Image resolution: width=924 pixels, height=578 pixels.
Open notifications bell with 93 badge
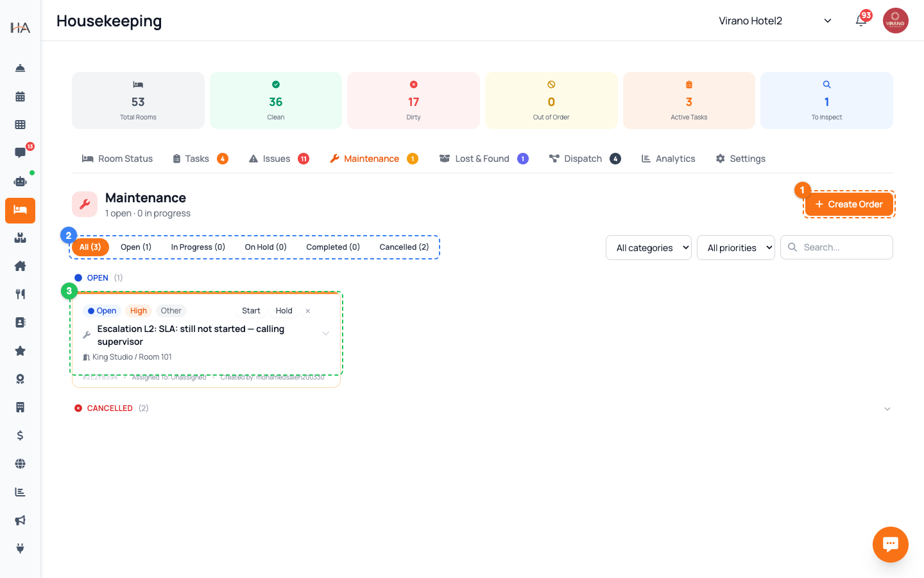pos(861,21)
